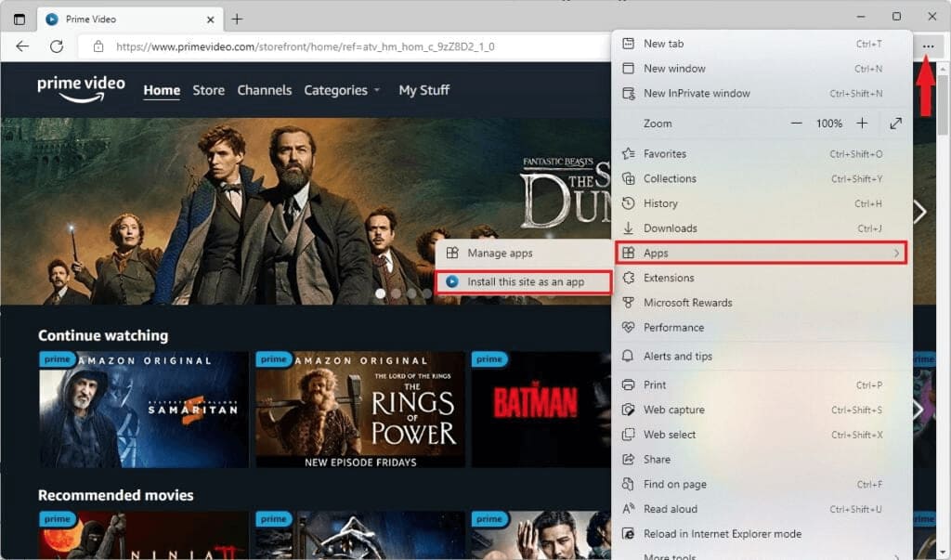View site information lock icon
The height and width of the screenshot is (560, 951).
coord(98,46)
